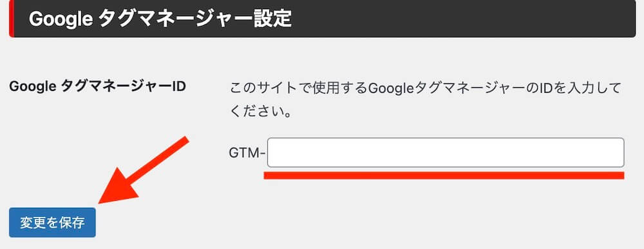Click the empty GTM ID text field
The image size is (644, 249).
click(x=446, y=153)
